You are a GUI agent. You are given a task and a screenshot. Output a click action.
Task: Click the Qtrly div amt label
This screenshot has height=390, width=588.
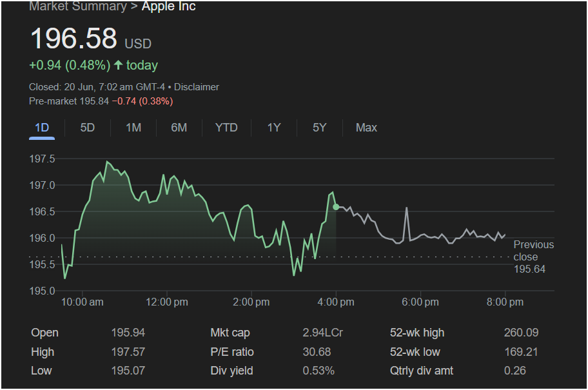pos(422,371)
